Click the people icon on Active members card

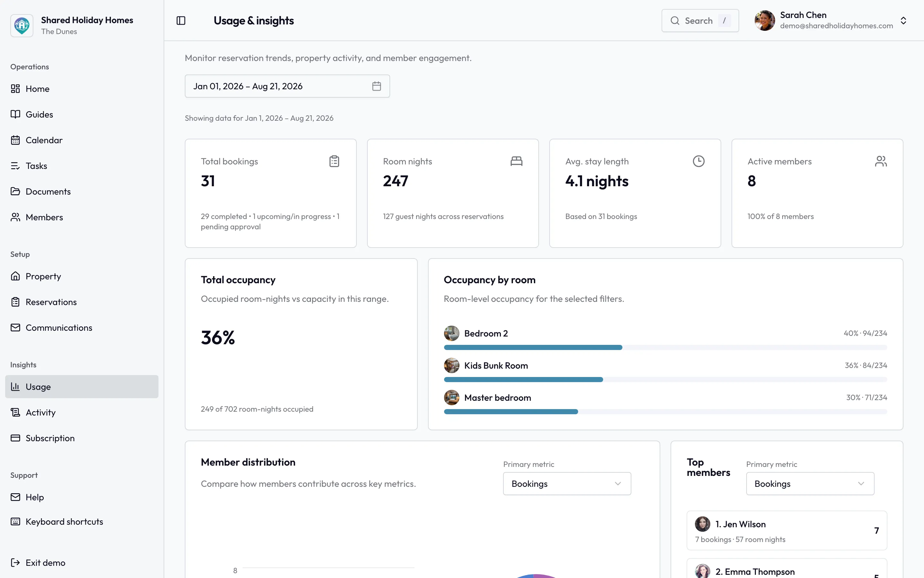(x=881, y=161)
